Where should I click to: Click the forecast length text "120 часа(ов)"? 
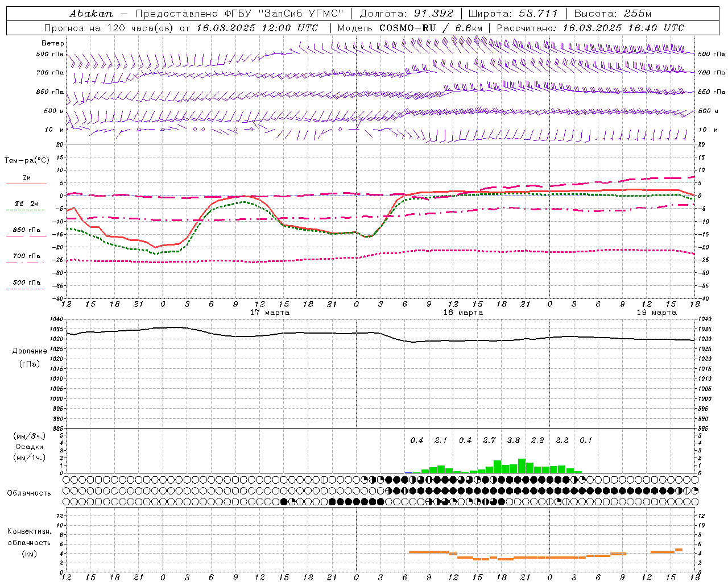pos(140,28)
